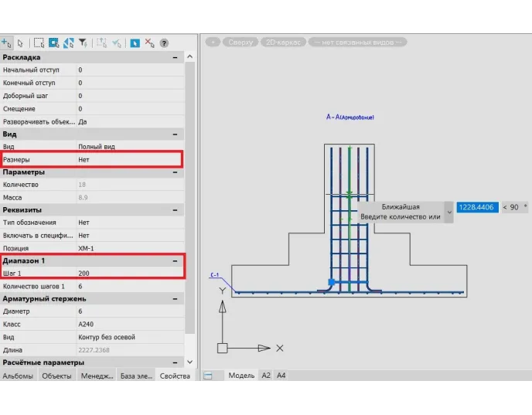This screenshot has height=415, width=532.
Task: Switch to the Альбомы tab
Action: pyautogui.click(x=19, y=376)
